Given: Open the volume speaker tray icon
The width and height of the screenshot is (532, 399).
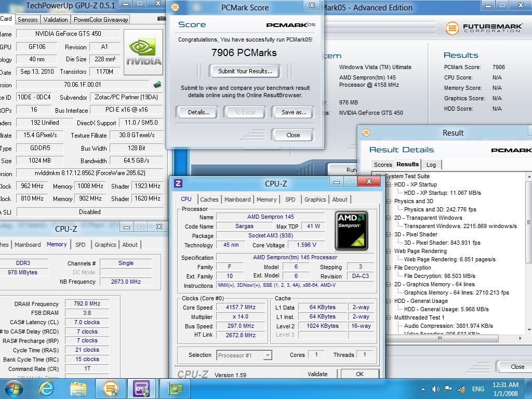Looking at the screenshot, I should click(x=435, y=389).
